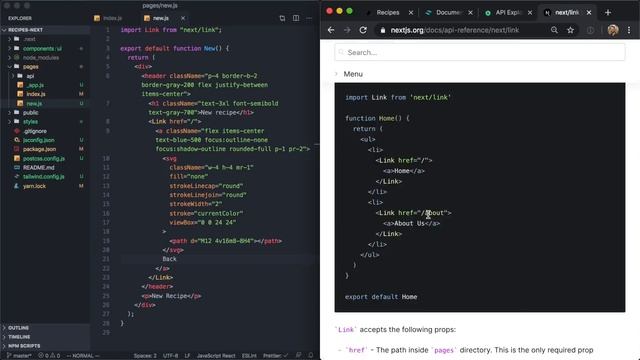
Task: Click the Back text on line 21
Action: coord(169,259)
